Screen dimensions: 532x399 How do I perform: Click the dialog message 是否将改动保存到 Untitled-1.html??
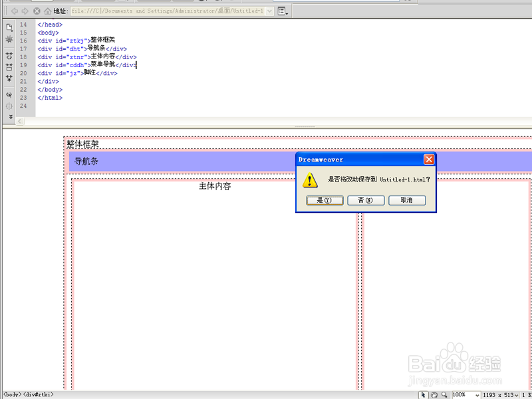378,180
